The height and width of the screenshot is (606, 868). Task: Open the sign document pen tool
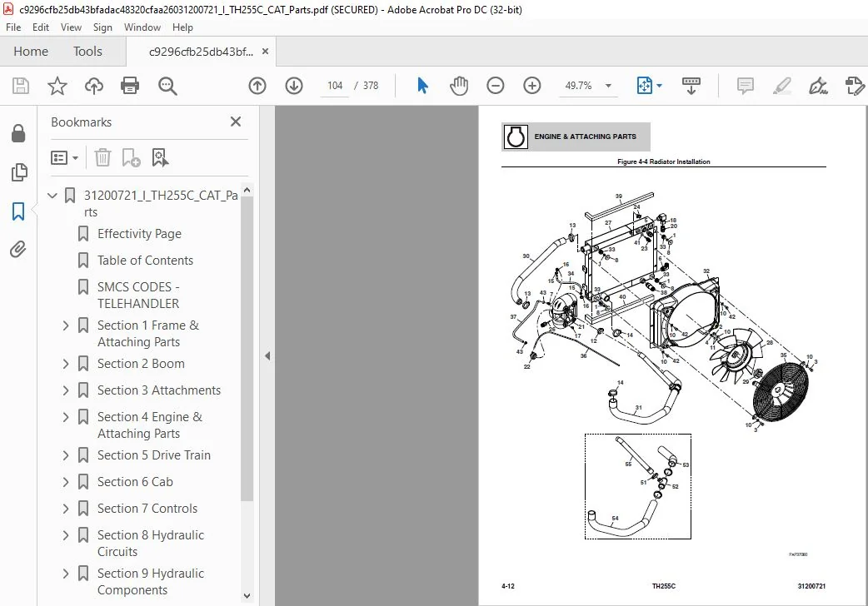pos(818,86)
